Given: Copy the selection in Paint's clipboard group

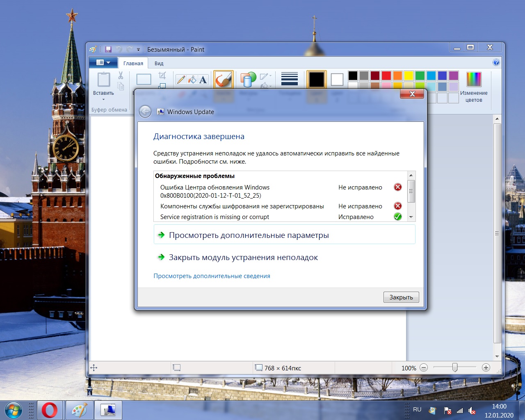Looking at the screenshot, I should pyautogui.click(x=121, y=86).
